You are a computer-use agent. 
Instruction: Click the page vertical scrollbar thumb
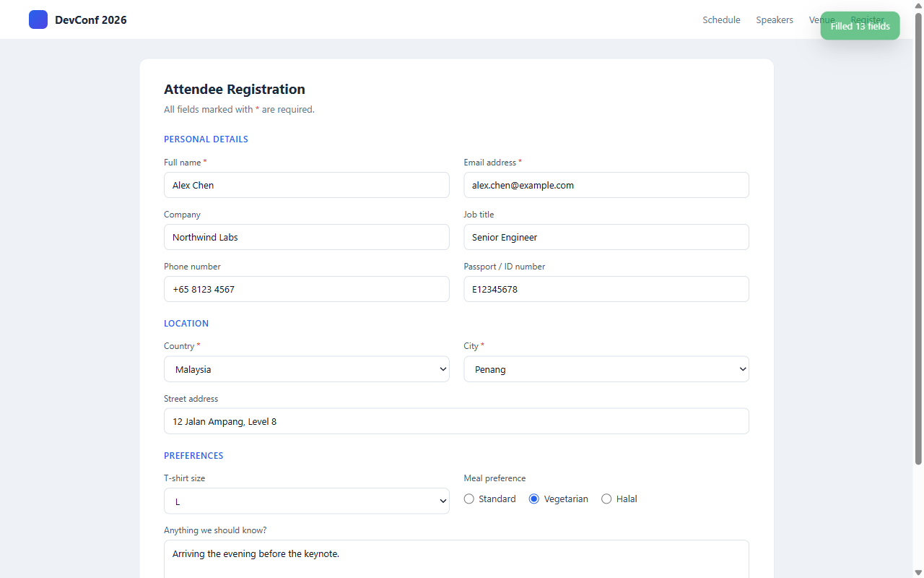point(918,238)
